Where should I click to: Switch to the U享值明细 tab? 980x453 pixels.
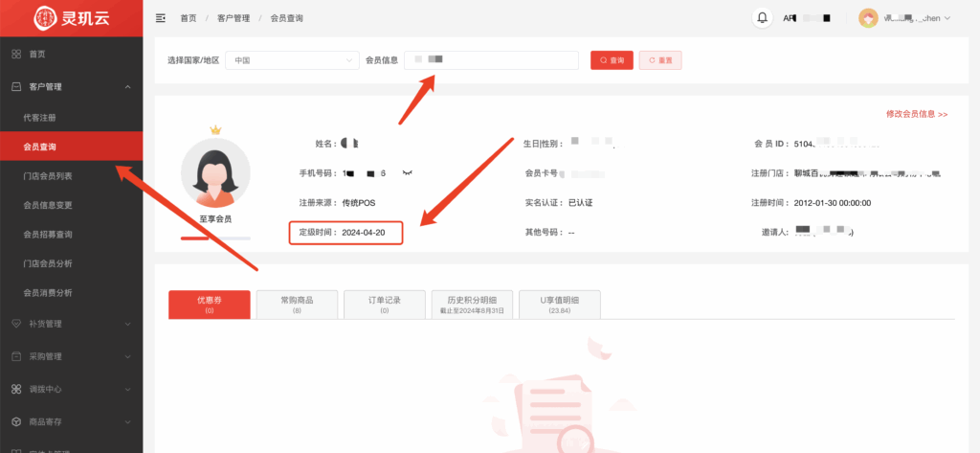click(559, 305)
